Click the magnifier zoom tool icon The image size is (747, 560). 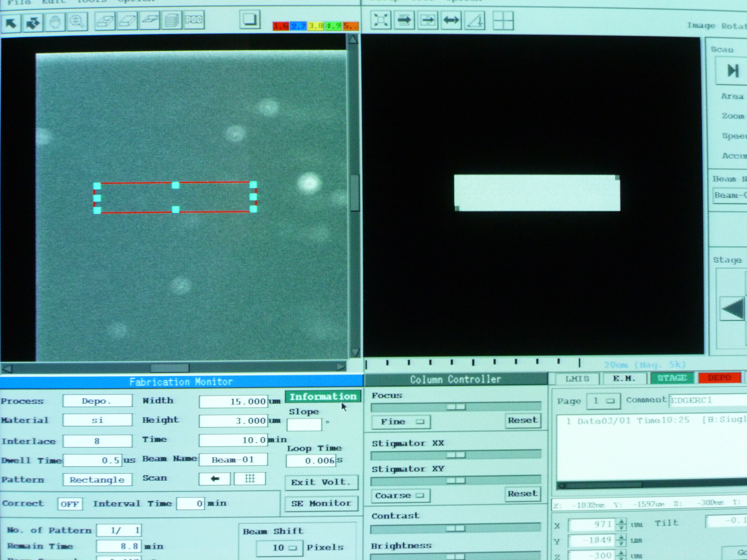pos(77,22)
